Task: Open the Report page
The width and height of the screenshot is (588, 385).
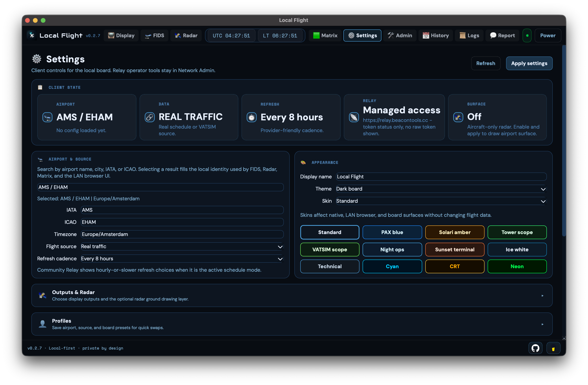Action: click(502, 36)
